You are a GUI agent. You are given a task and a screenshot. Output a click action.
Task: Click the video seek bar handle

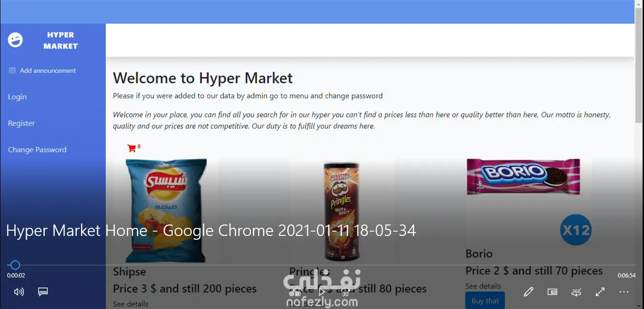[15, 265]
